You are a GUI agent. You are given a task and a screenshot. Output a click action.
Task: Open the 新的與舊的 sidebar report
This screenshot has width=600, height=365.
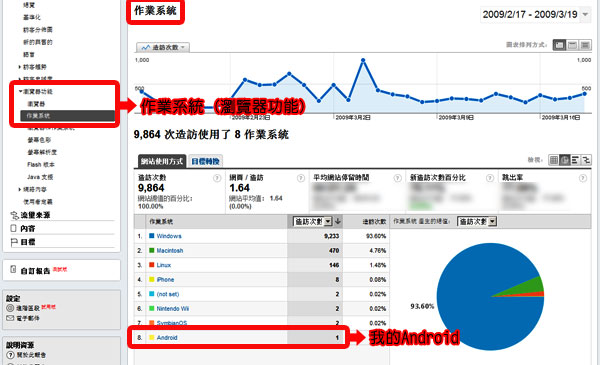pyautogui.click(x=38, y=42)
